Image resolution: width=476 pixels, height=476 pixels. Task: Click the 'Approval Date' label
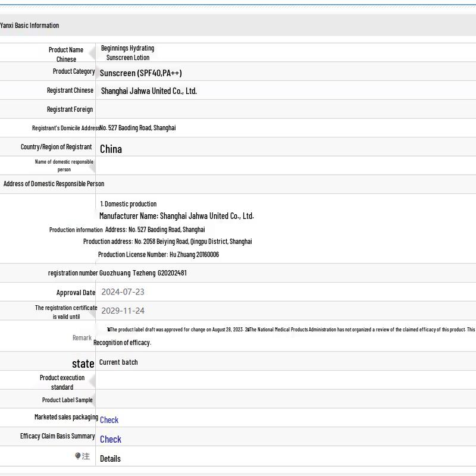76,293
